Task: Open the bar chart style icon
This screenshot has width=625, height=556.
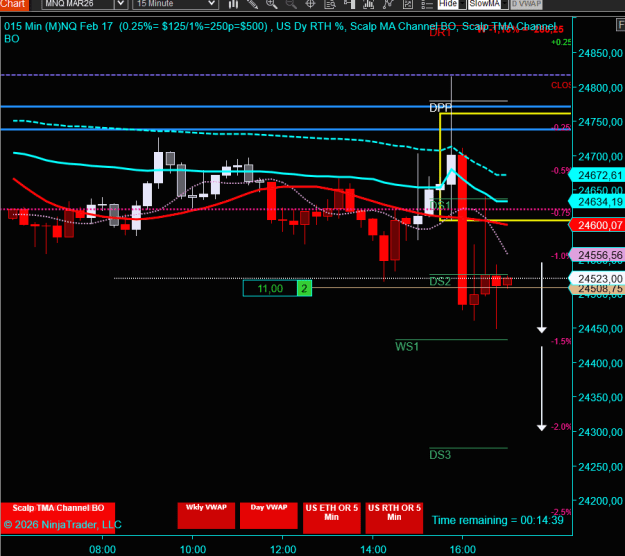Action: coord(234,4)
